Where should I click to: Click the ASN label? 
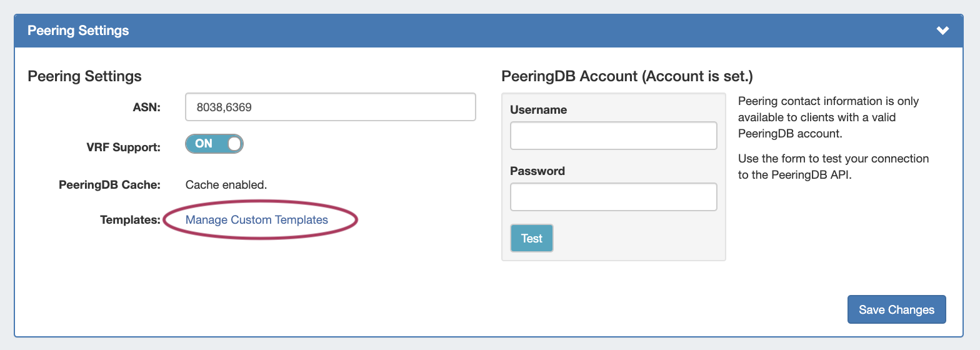click(147, 107)
